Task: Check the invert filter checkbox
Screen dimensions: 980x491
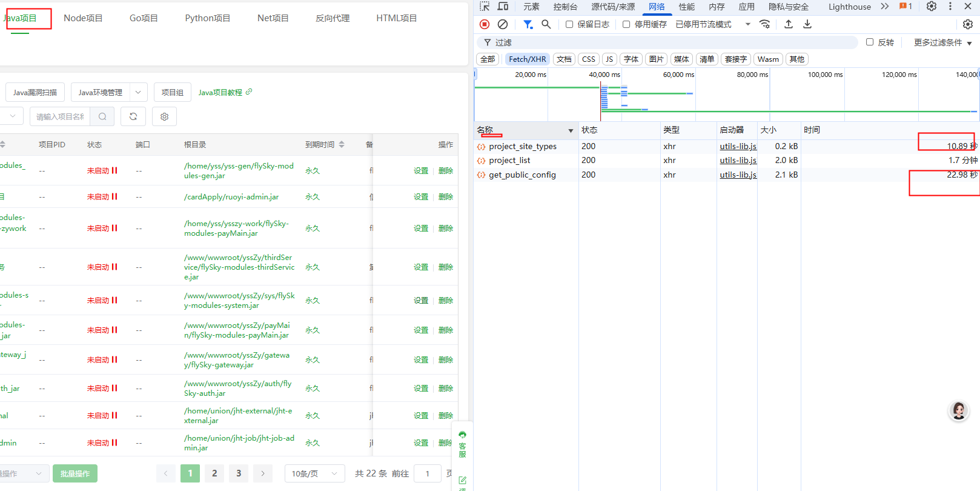Action: pos(870,42)
